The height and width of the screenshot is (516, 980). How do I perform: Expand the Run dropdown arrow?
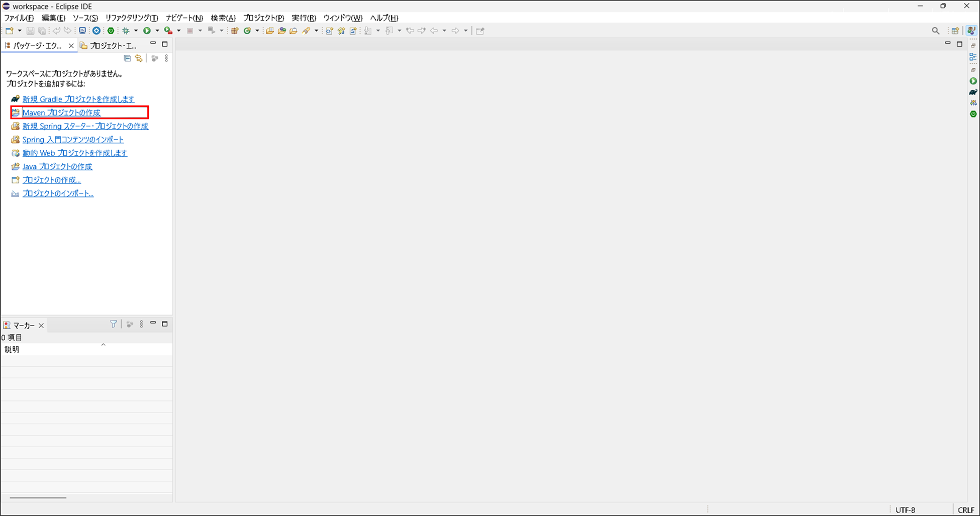point(157,31)
